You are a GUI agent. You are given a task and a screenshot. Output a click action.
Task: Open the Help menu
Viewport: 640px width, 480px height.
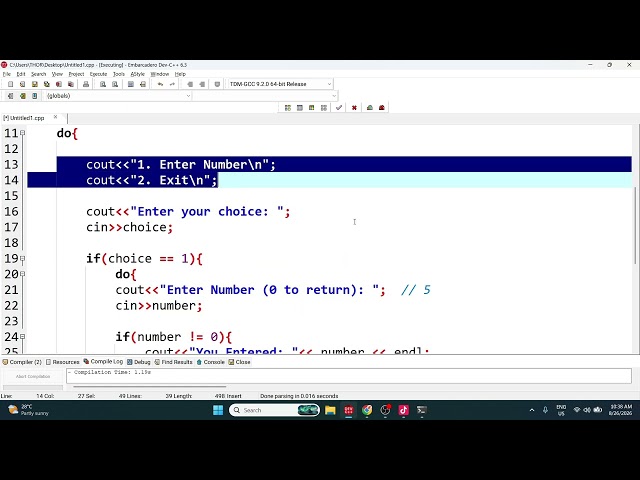pos(180,74)
